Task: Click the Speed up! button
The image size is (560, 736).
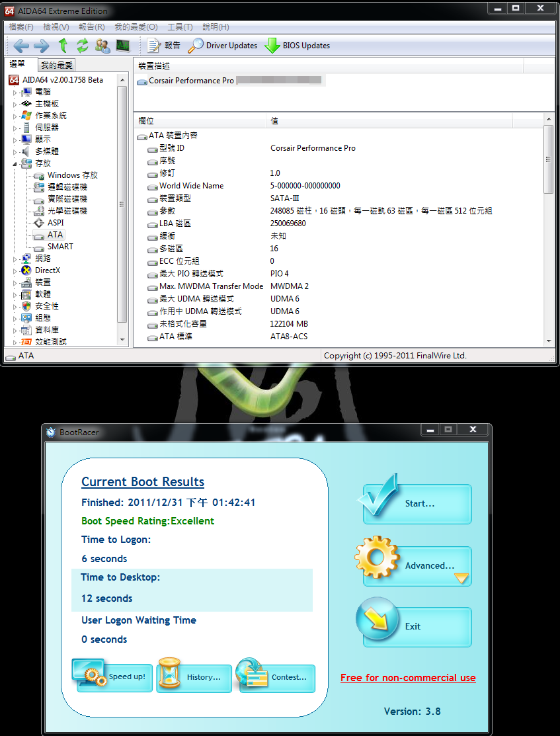Action: (114, 677)
